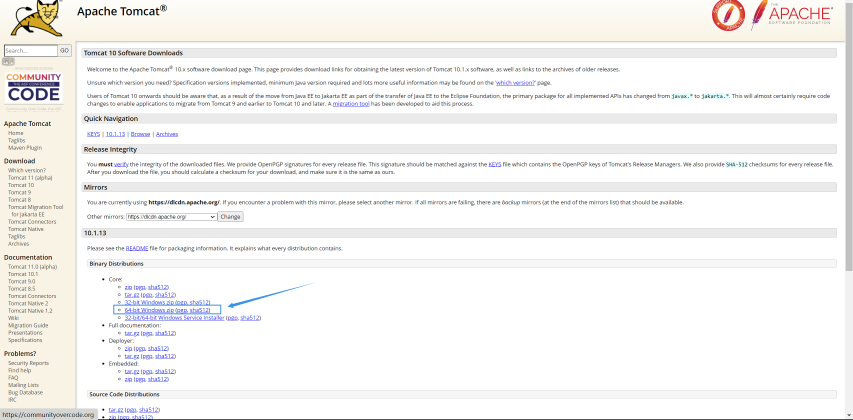The width and height of the screenshot is (853, 420).
Task: Open Bug Database sidebar link
Action: pyautogui.click(x=26, y=392)
